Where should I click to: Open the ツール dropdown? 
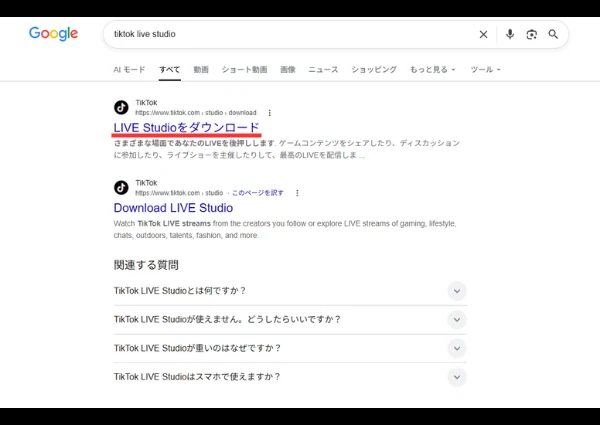tap(485, 70)
